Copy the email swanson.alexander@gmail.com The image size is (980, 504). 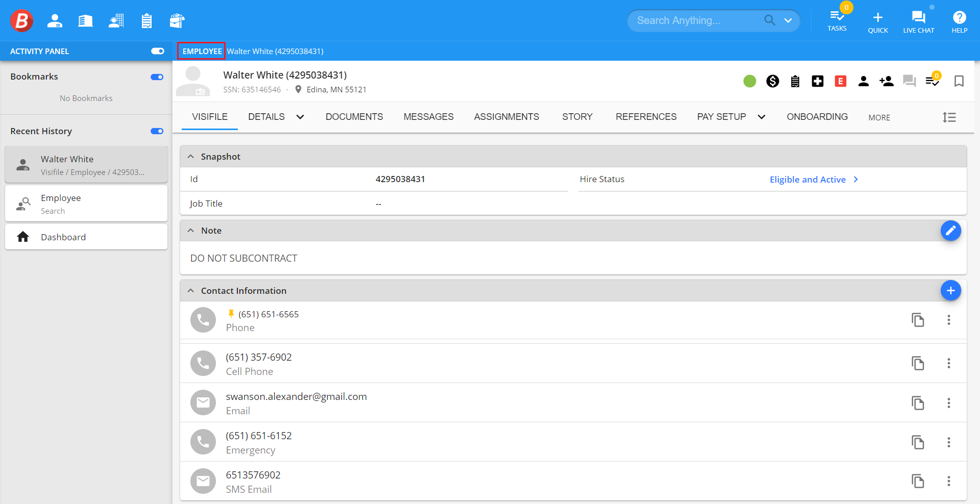(x=918, y=403)
